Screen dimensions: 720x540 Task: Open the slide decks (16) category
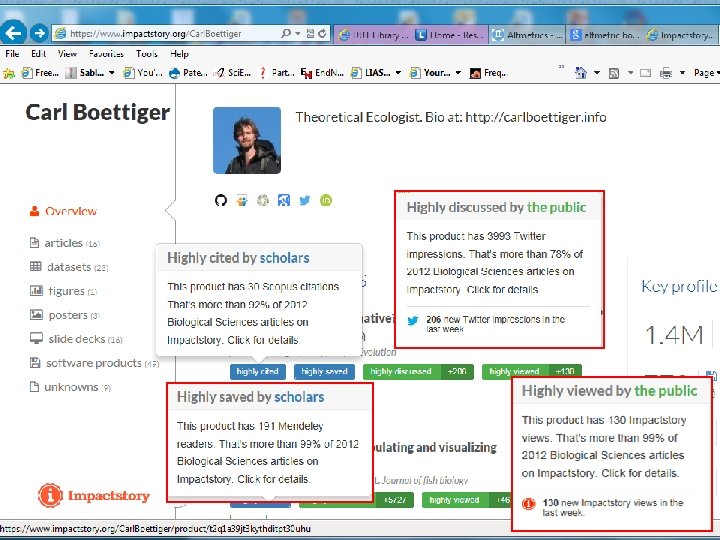tap(76, 339)
